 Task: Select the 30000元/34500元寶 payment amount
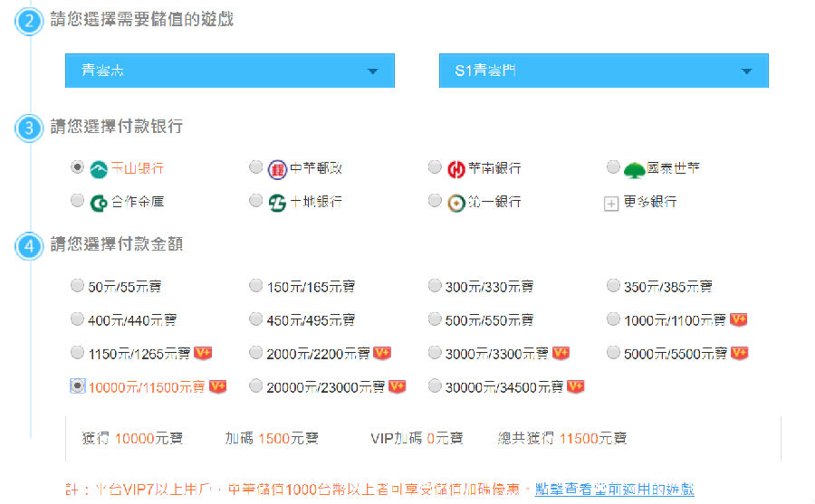tap(435, 386)
